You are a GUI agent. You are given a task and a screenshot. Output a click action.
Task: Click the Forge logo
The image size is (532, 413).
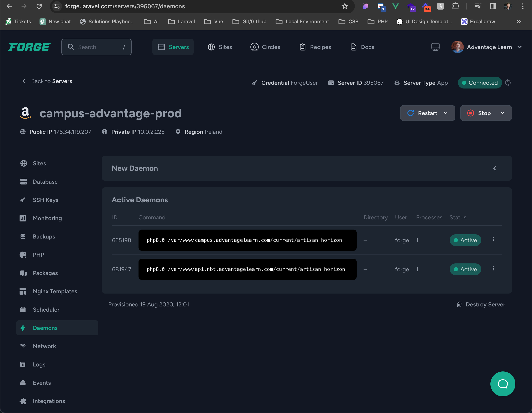[29, 47]
